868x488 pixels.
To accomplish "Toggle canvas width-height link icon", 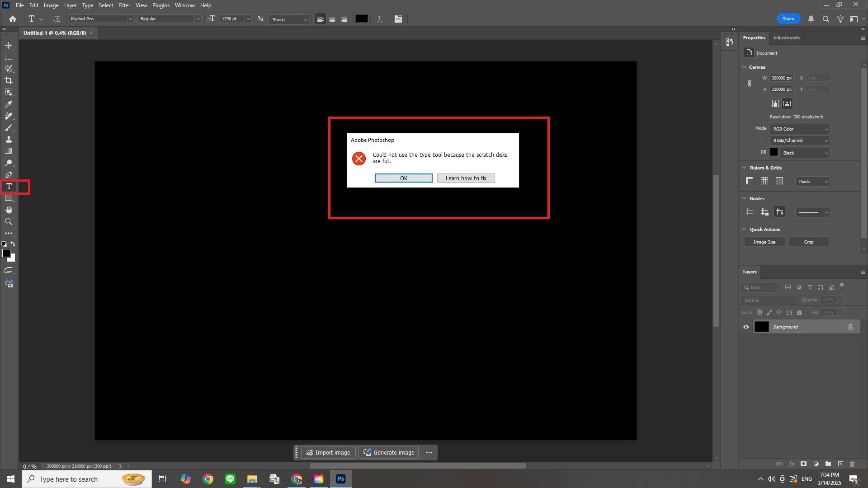I will click(x=750, y=84).
